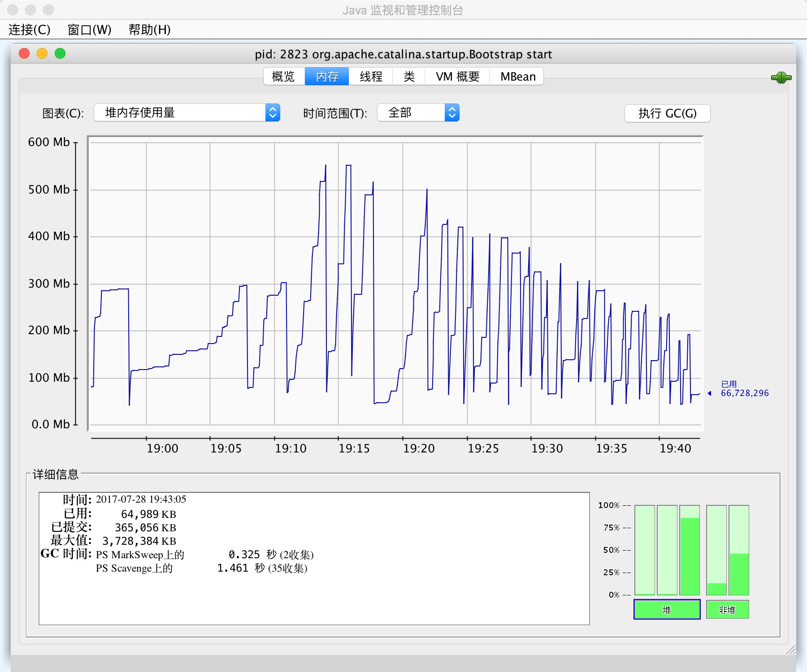The width and height of the screenshot is (807, 672).
Task: Open the 帮助(H) menu
Action: coord(149,30)
